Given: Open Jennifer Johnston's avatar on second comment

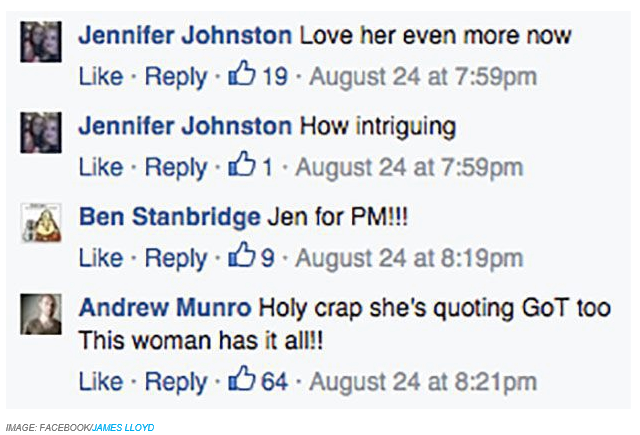Looking at the screenshot, I should pos(41,133).
